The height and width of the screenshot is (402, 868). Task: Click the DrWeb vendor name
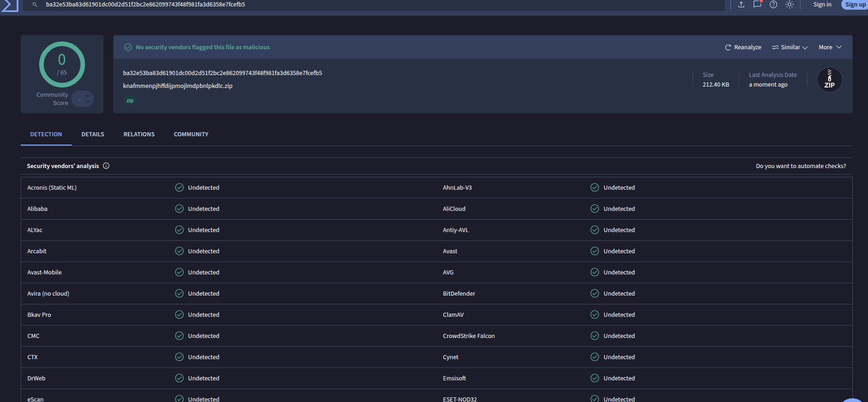36,379
